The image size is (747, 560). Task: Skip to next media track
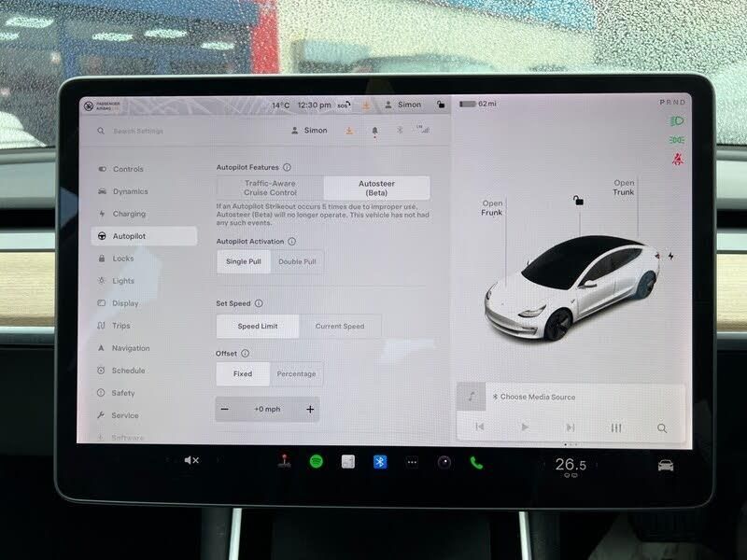[570, 427]
